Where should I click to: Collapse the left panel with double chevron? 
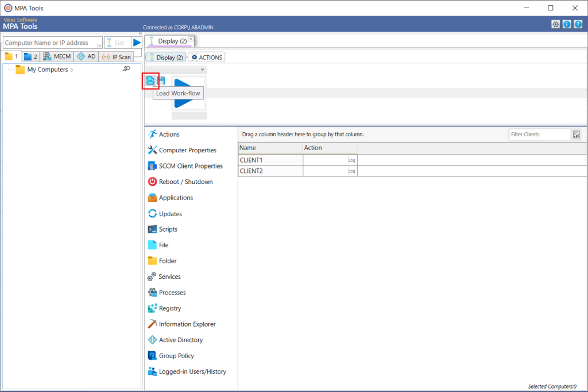(140, 34)
